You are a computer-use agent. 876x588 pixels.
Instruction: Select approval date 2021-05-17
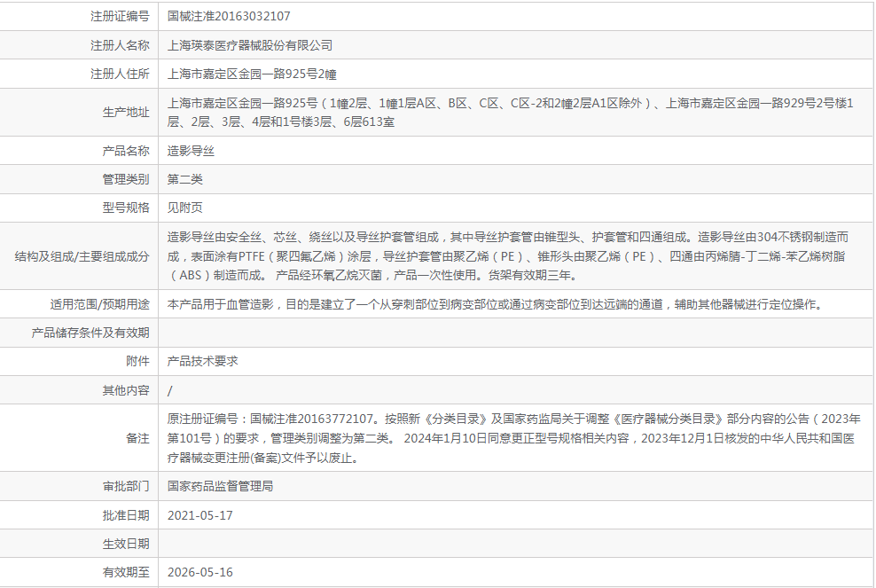[x=200, y=515]
